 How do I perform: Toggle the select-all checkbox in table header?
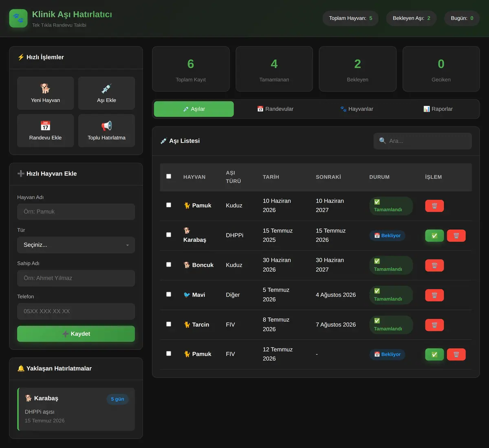[x=169, y=176]
